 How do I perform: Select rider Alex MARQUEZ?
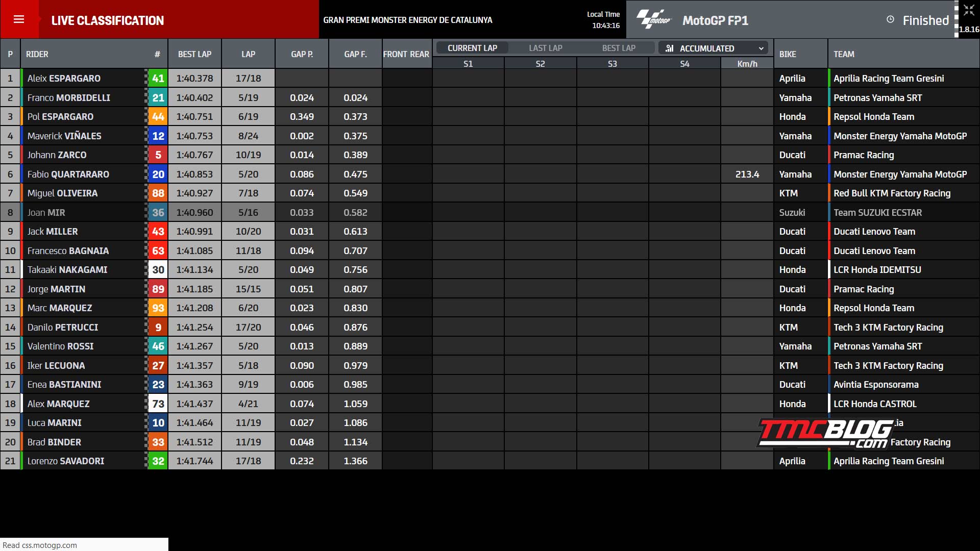[58, 404]
